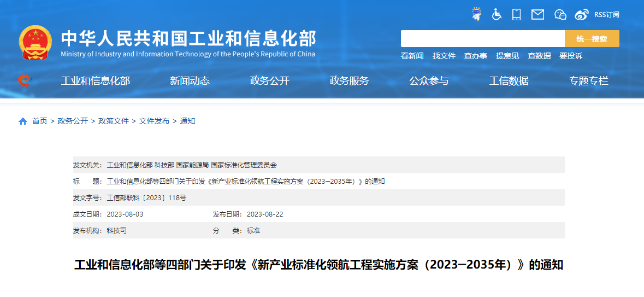Open the 政务服务 navigation menu

(349, 81)
